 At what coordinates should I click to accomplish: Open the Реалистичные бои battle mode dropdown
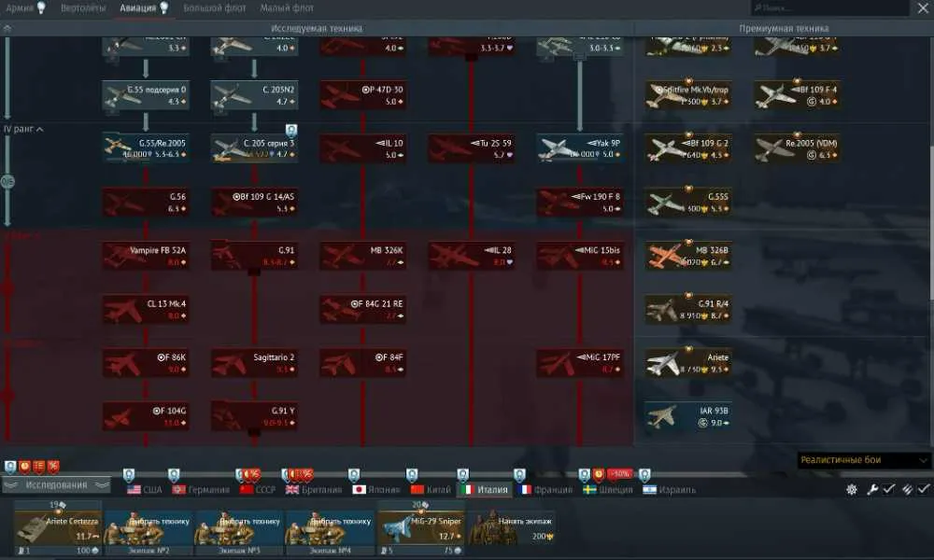tap(864, 460)
